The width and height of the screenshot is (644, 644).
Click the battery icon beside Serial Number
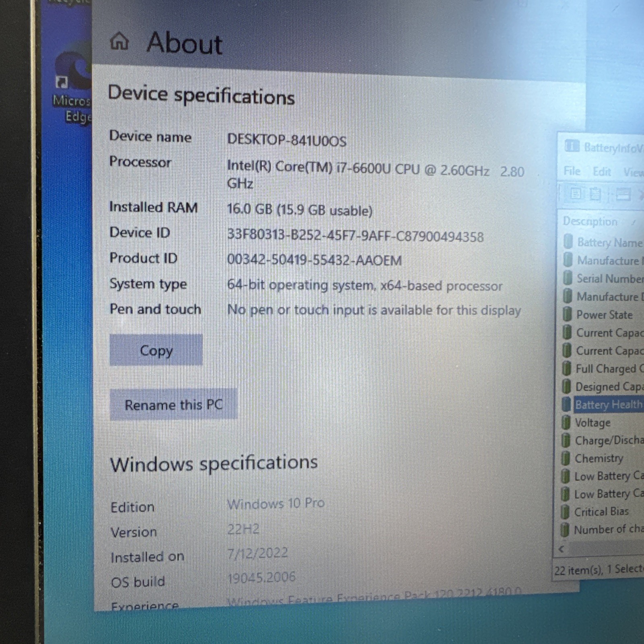[568, 278]
